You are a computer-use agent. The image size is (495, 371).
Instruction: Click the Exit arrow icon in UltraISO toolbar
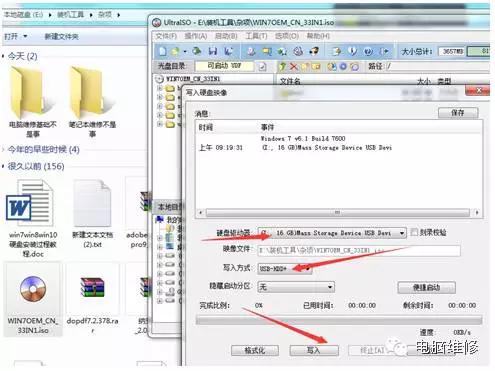coord(384,51)
